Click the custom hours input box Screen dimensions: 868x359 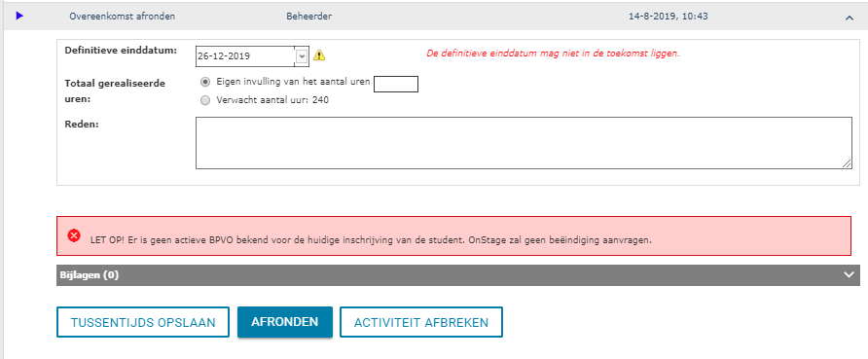click(x=396, y=84)
